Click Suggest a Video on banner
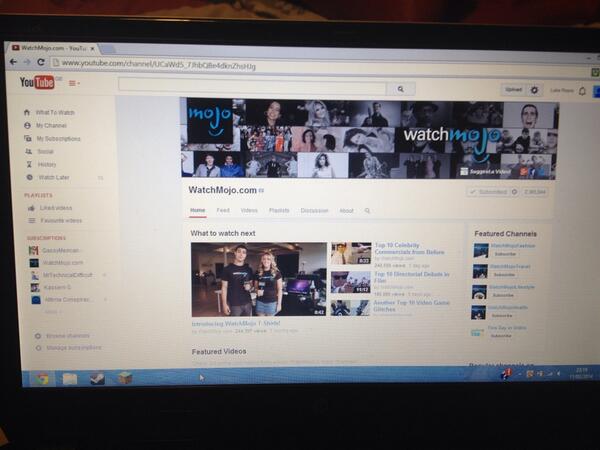This screenshot has height=450, width=600. (486, 171)
